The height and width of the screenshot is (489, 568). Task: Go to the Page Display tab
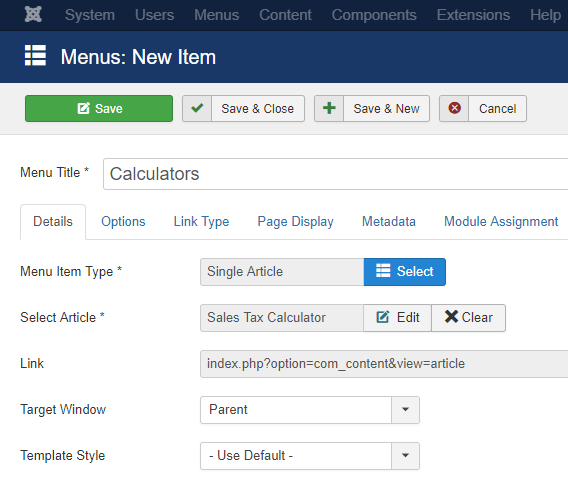(295, 222)
